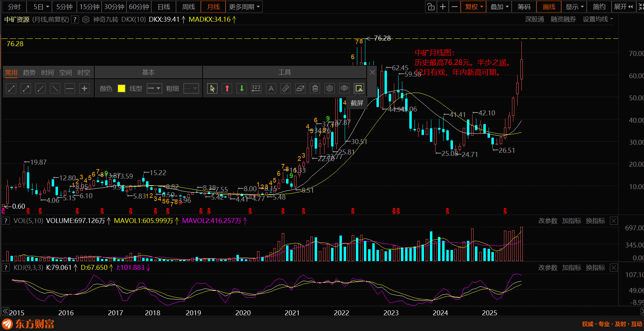
Task: Close the drawing tools panel
Action: pos(373,72)
